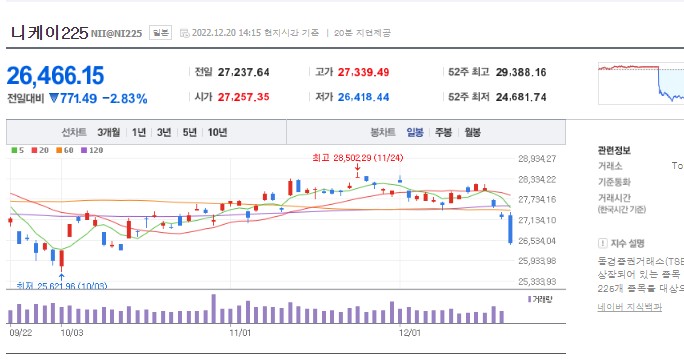Click the −2.83% change percentage
This screenshot has width=684, height=362.
(125, 99)
